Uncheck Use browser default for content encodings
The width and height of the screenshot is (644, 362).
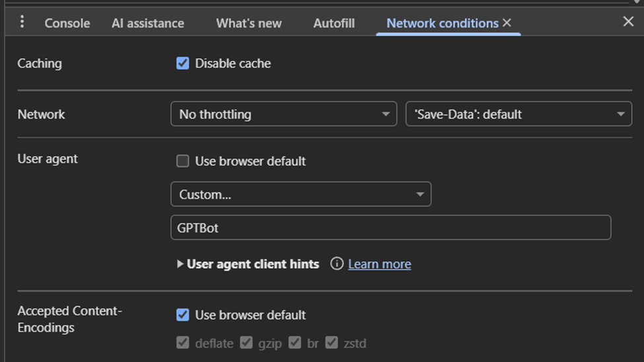[x=183, y=315]
